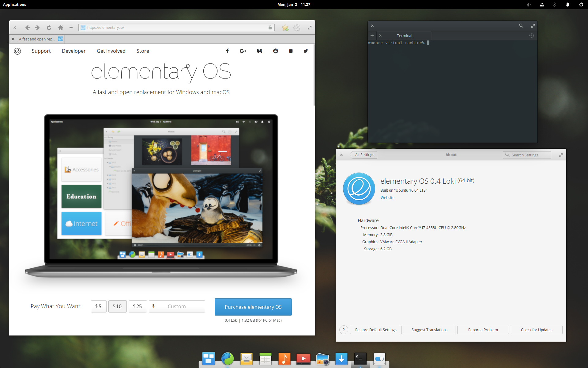Launch Music from the dock

click(x=285, y=358)
